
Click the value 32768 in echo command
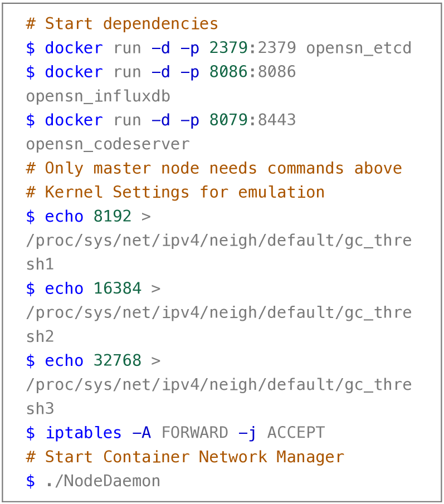pyautogui.click(x=117, y=361)
